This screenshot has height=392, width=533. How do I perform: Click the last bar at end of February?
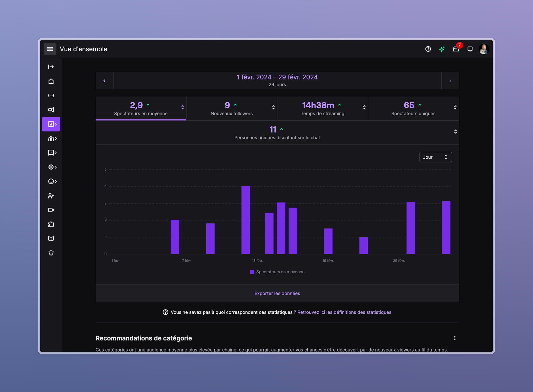click(446, 228)
